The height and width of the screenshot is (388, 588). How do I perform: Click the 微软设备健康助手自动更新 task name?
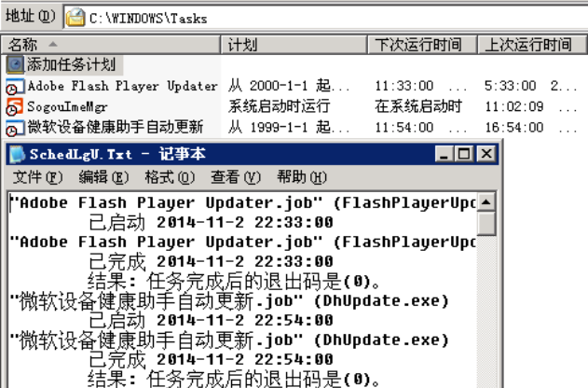pos(116,127)
